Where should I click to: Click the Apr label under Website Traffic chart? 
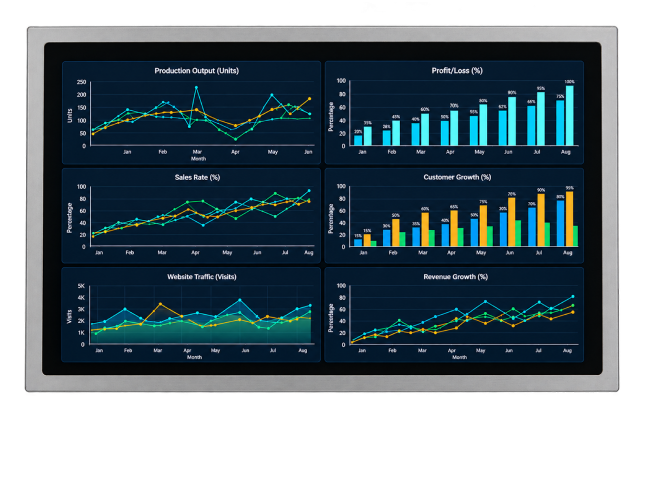[x=187, y=350]
